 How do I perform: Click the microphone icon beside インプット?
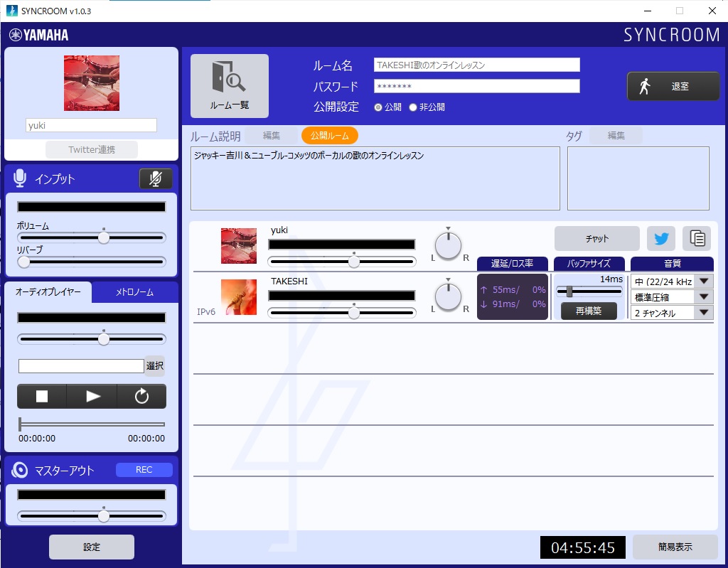[x=19, y=178]
